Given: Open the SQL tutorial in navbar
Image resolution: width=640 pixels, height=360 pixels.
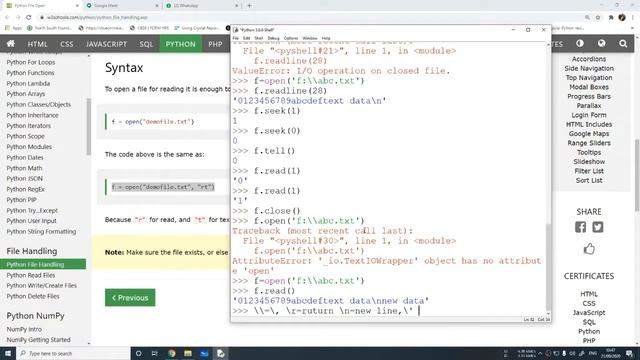Looking at the screenshot, I should 146,44.
